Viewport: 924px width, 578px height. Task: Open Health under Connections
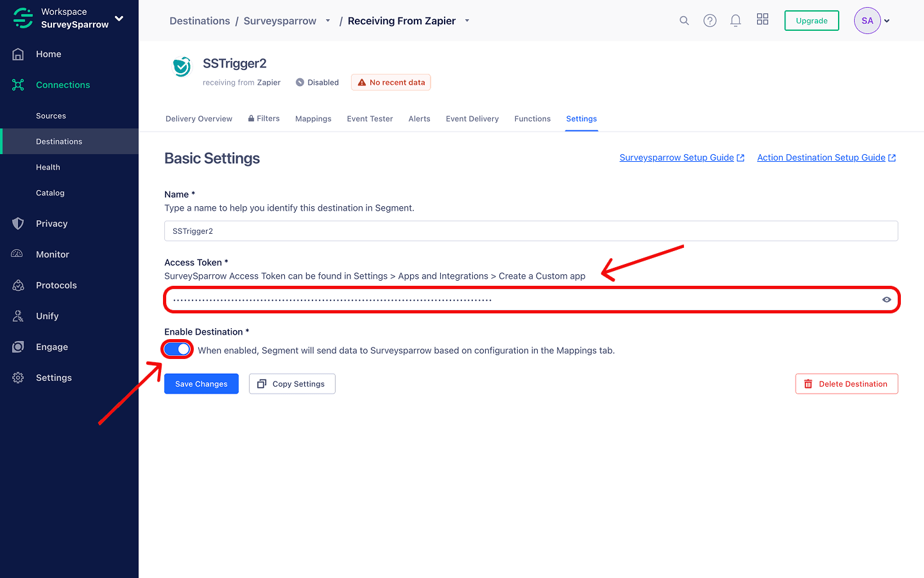pyautogui.click(x=48, y=167)
